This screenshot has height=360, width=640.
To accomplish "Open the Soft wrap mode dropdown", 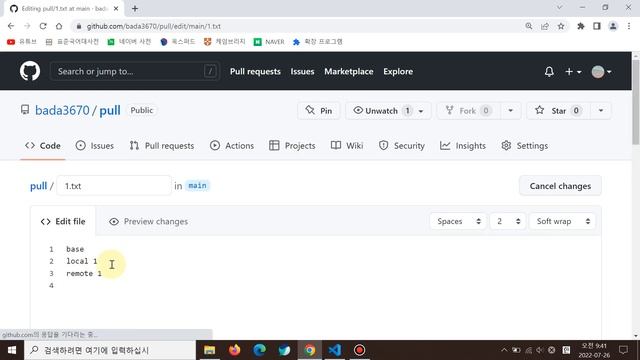I will tap(562, 221).
